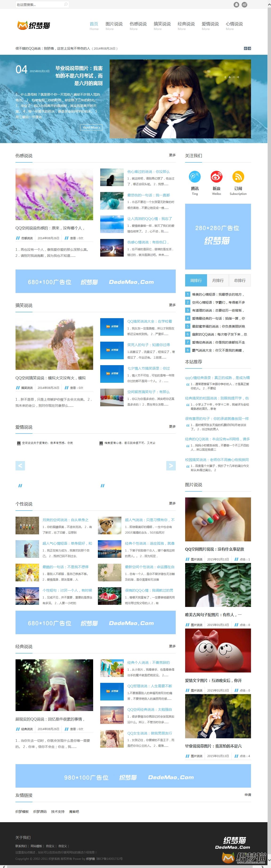Open ranked item 8 霸气说说大全
This screenshot has width=271, height=868.
[x=218, y=350]
